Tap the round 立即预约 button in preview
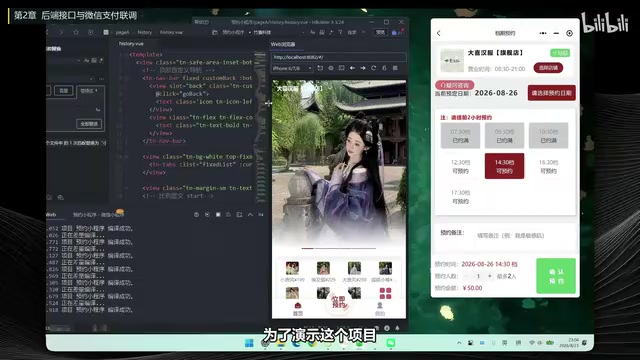Viewport: 640px width, 360px height. (x=339, y=302)
